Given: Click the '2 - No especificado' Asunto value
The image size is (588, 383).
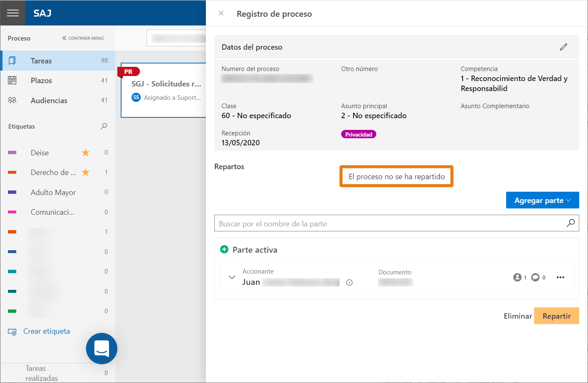Looking at the screenshot, I should click(x=374, y=116).
